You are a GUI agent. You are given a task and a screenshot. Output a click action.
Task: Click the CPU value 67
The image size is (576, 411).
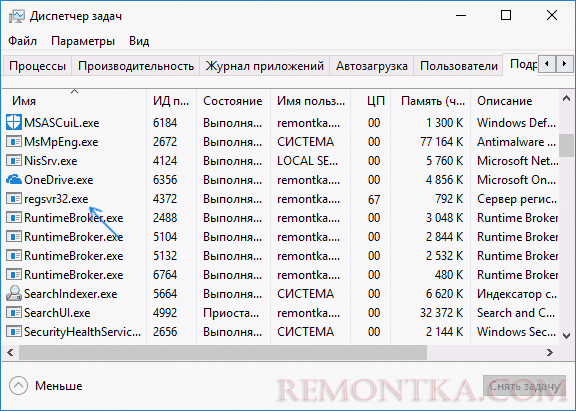point(374,199)
